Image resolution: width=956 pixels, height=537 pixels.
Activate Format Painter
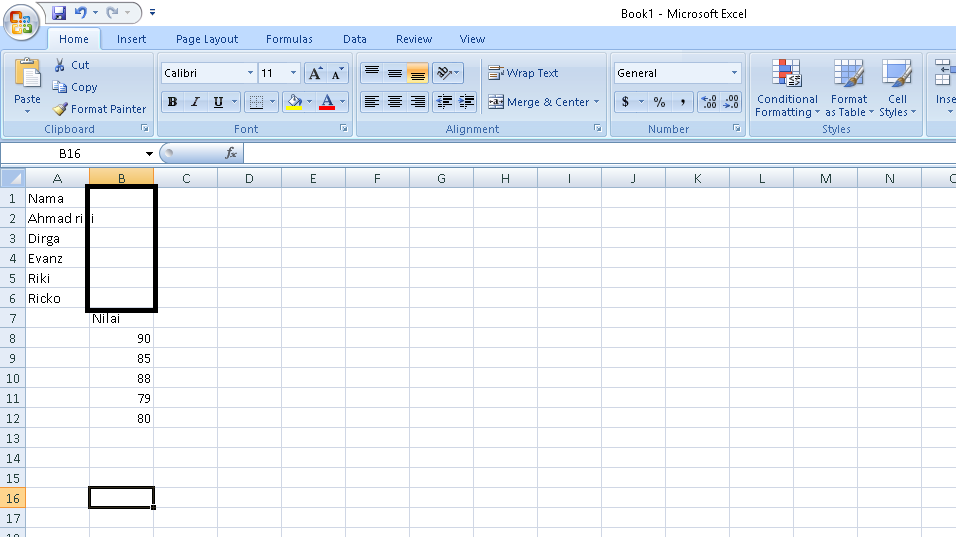(x=99, y=109)
